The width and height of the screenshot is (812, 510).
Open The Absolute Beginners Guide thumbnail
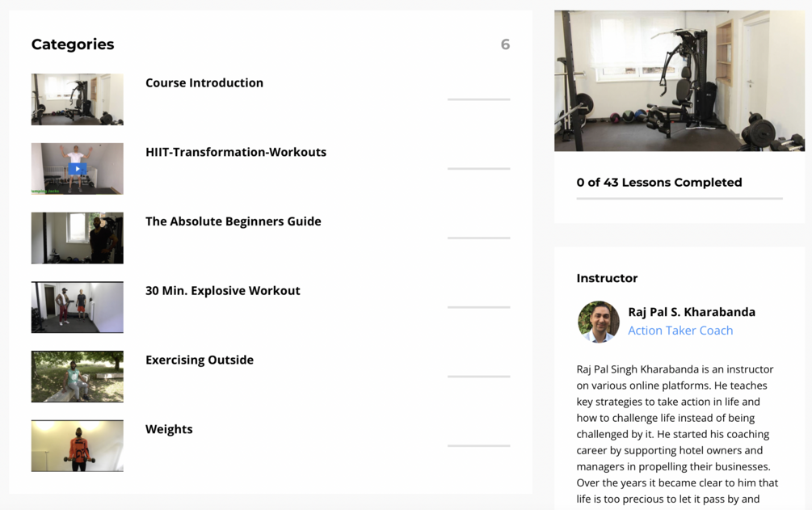[78, 238]
